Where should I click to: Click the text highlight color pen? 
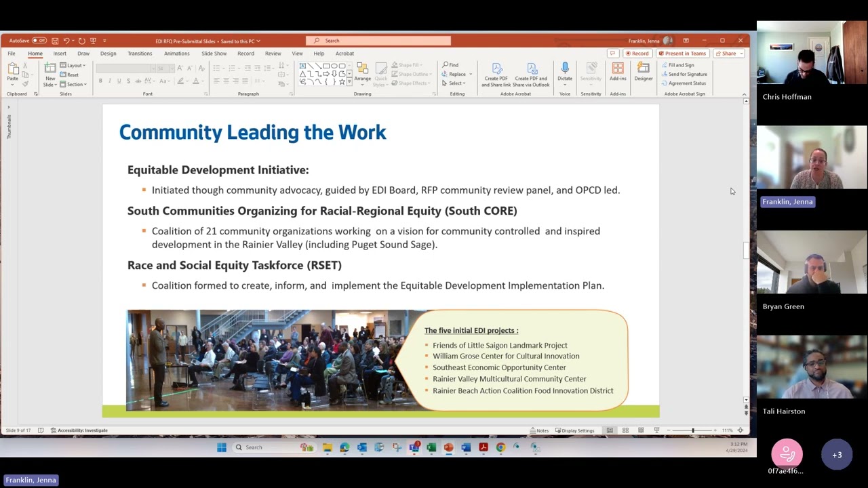(180, 81)
